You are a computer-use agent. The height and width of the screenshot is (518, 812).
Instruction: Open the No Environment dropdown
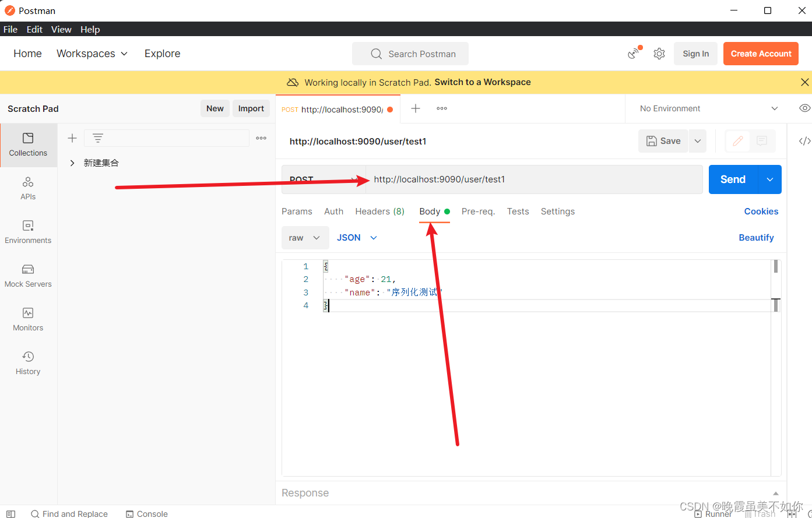click(708, 108)
